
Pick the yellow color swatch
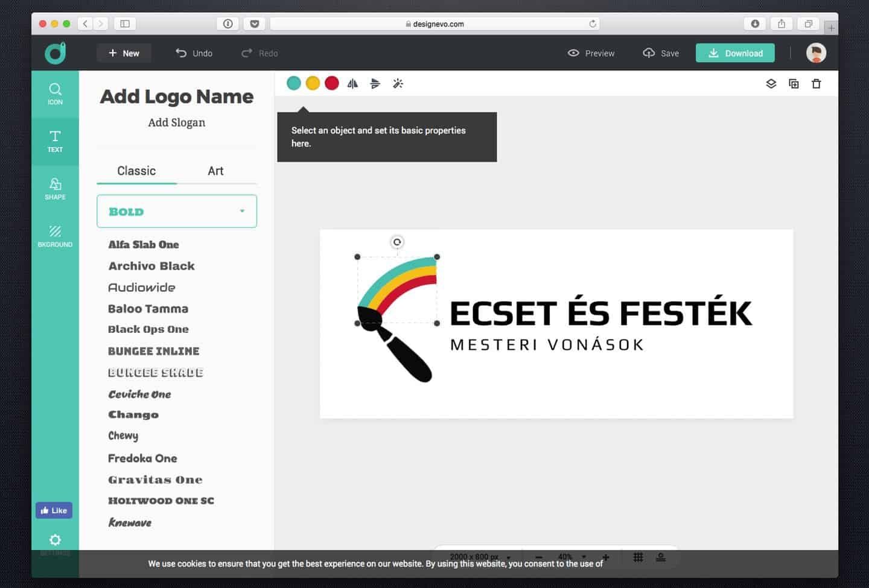click(313, 83)
